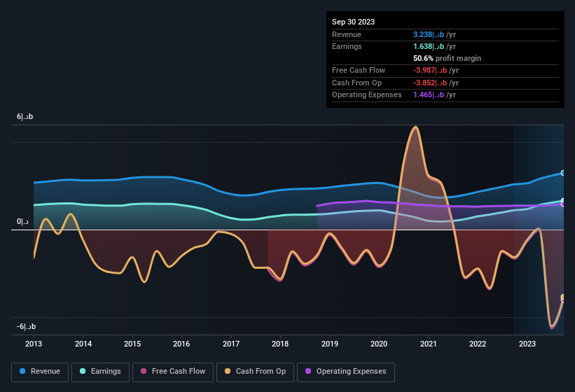
Task: Click the teal Earnings endpoint marker
Action: tap(562, 201)
